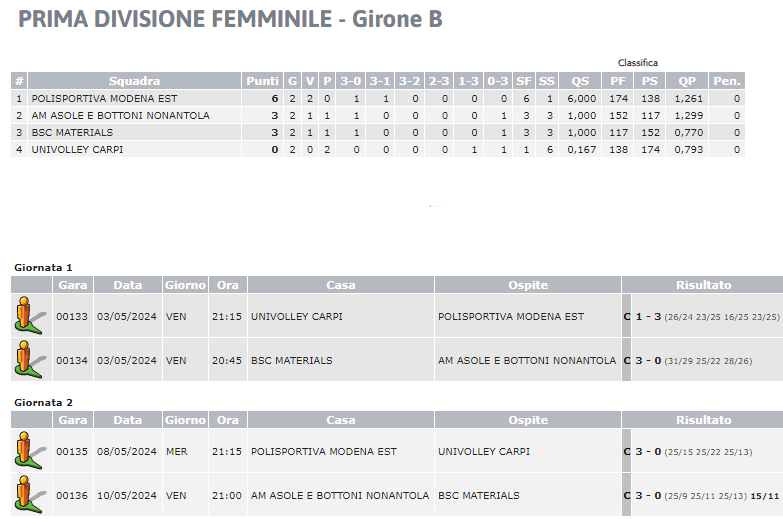
Task: Click BSC MATERIALS in the standings table
Action: (72, 132)
